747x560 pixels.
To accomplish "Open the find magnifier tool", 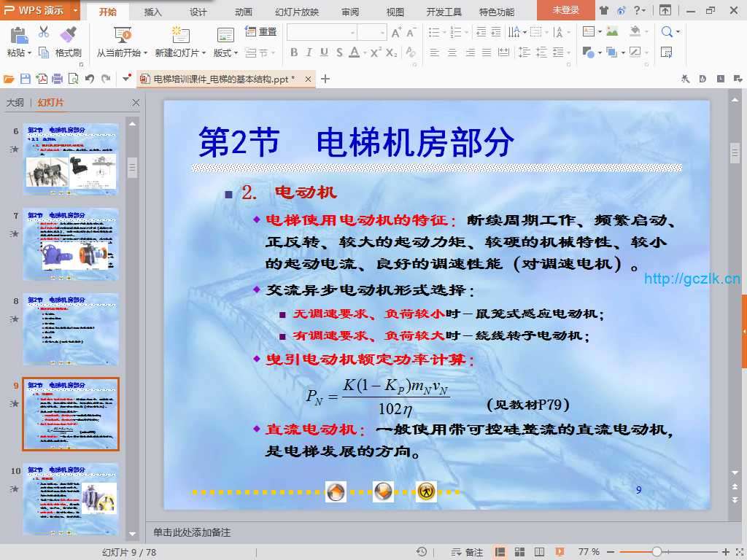I will 667,32.
